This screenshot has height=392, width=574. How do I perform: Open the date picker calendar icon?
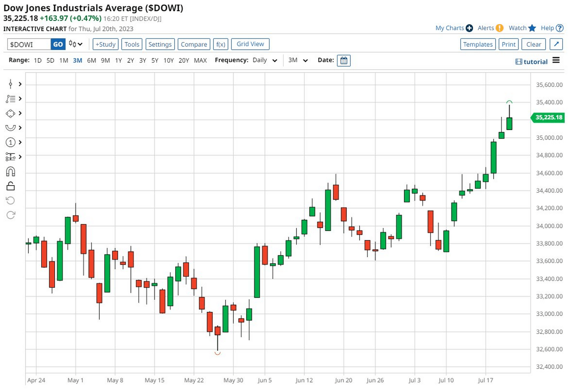pos(343,60)
